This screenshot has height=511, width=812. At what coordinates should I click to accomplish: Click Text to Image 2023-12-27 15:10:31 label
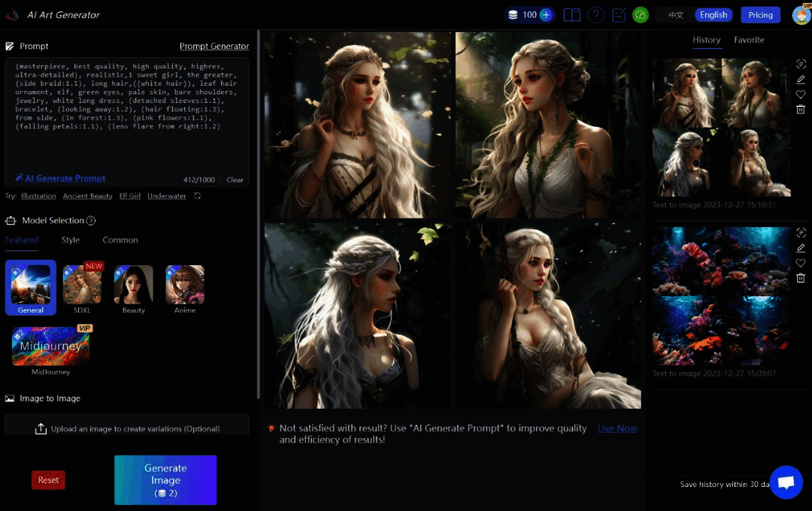714,205
